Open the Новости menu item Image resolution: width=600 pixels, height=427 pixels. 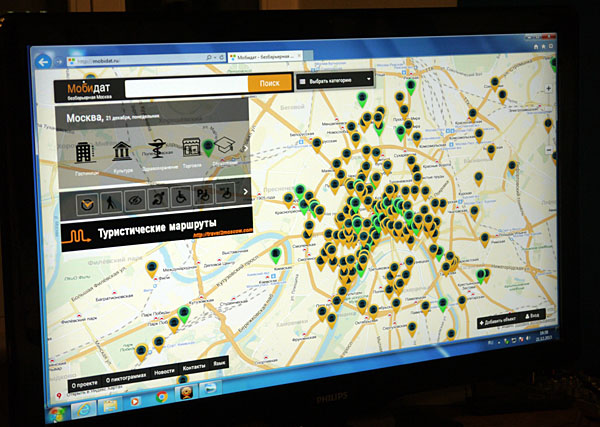[x=164, y=372]
